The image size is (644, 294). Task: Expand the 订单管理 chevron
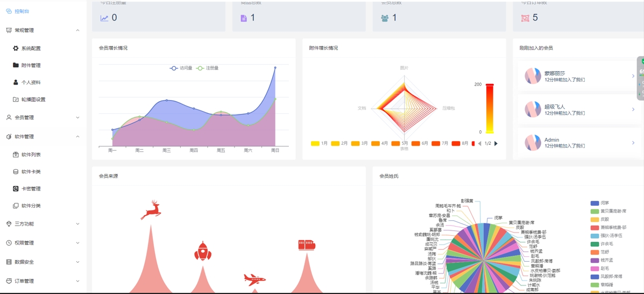click(x=77, y=281)
